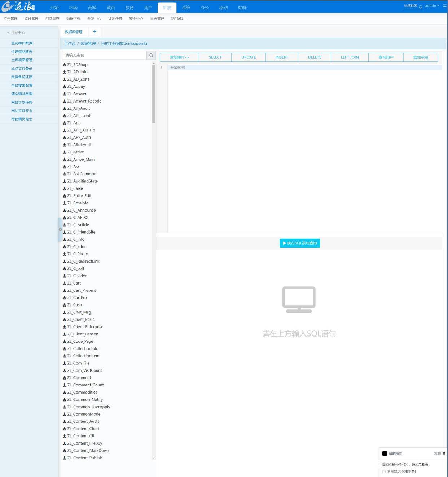The image size is (448, 477).
Task: Click the black 帮助精灵 icon in the popup
Action: tap(385, 454)
